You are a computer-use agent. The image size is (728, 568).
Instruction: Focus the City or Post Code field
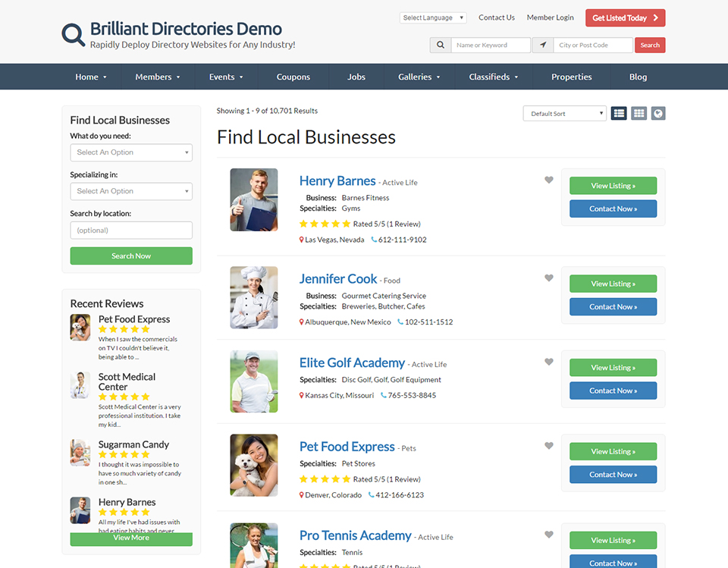(593, 45)
